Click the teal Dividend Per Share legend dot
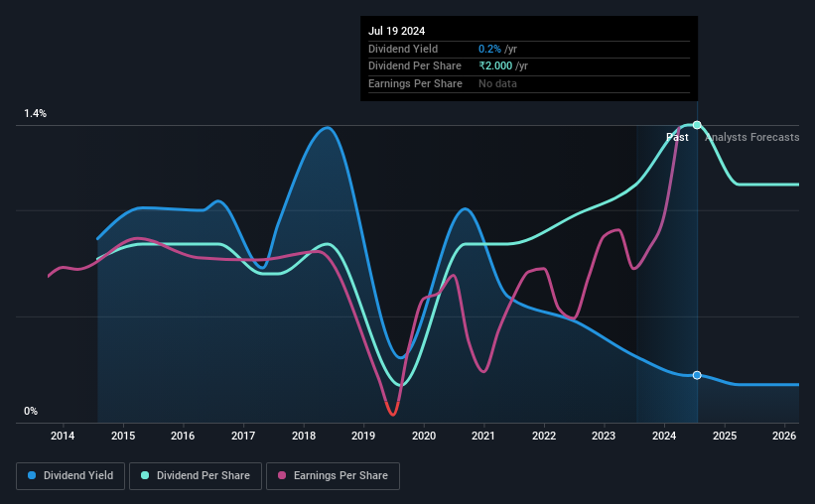This screenshot has width=815, height=504. click(145, 475)
